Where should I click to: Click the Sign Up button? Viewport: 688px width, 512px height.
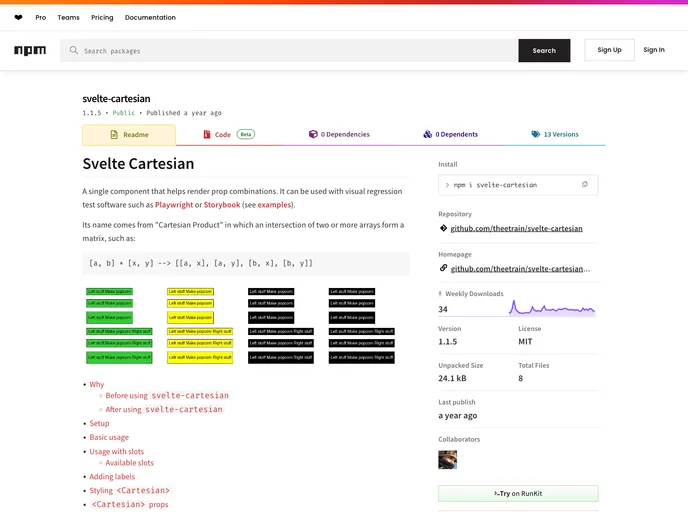point(609,50)
